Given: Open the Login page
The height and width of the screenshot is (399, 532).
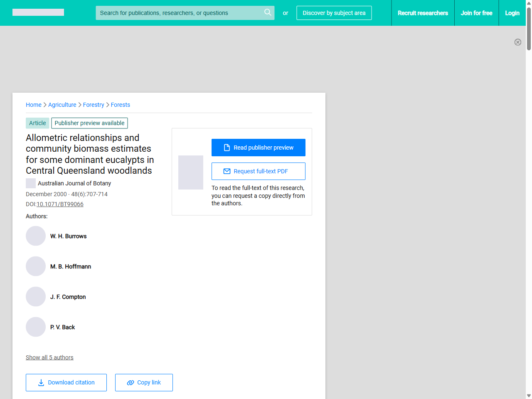Looking at the screenshot, I should coord(512,13).
